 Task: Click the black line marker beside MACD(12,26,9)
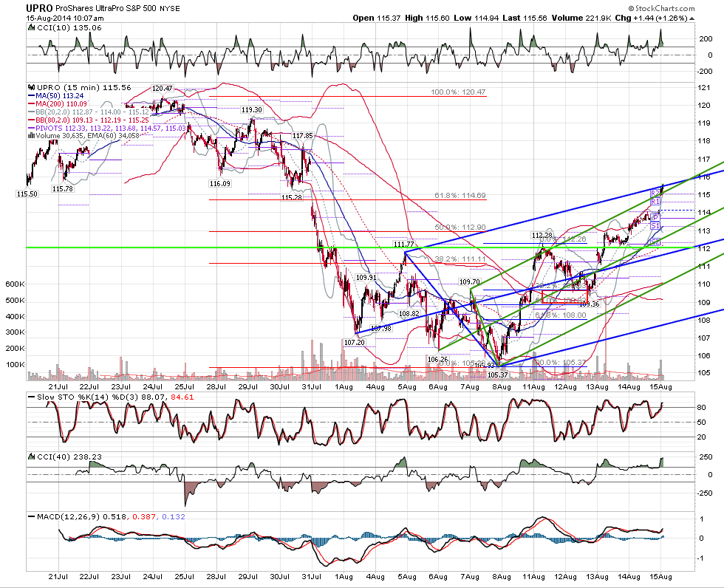(31, 517)
